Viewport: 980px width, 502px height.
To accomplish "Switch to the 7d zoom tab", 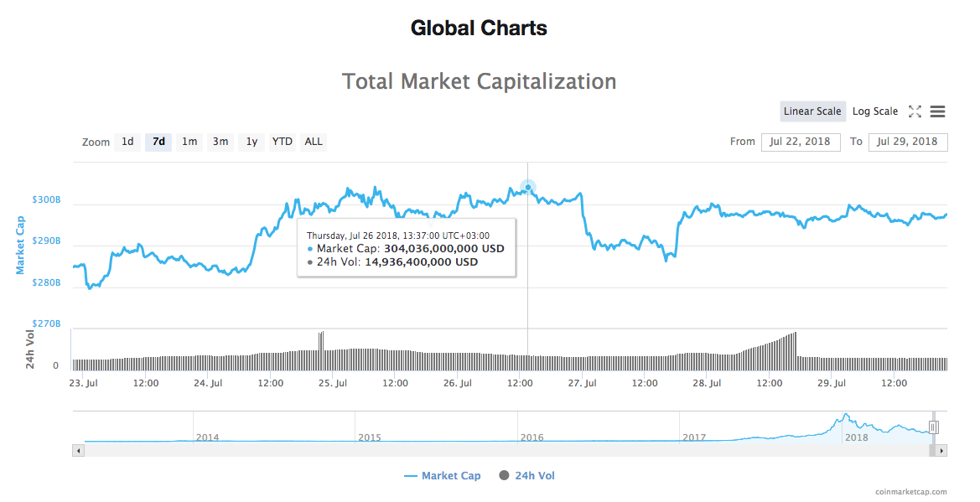I will (158, 142).
